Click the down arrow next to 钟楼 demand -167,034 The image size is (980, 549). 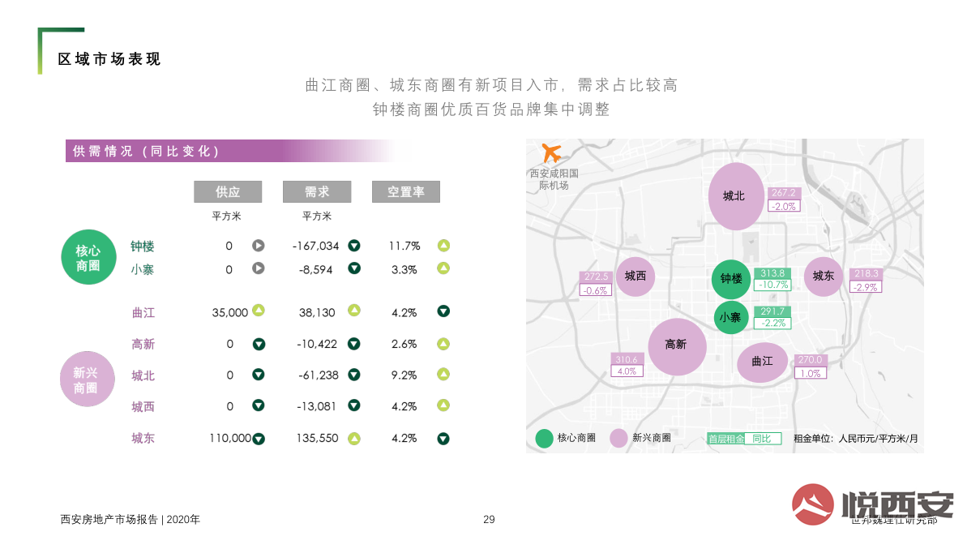(x=354, y=246)
